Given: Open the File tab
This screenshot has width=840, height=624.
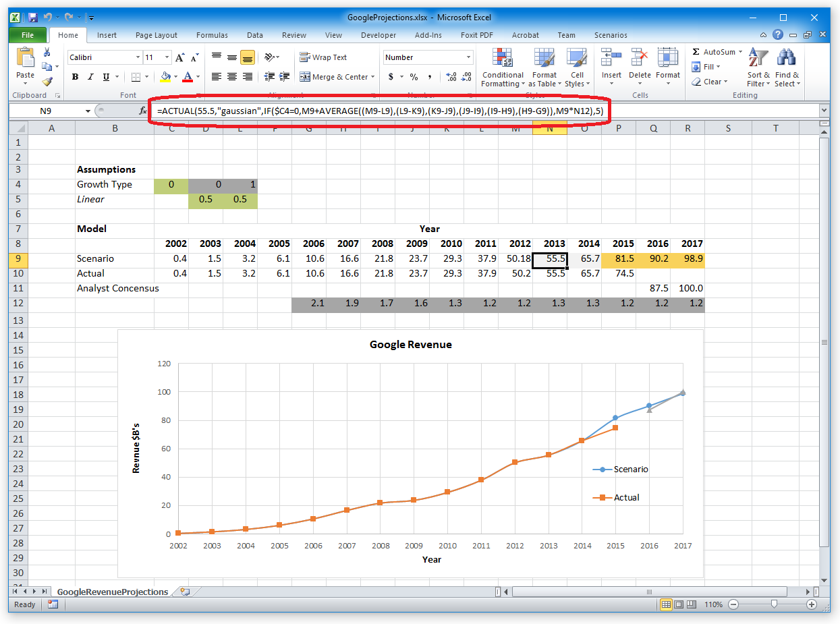Looking at the screenshot, I should coord(28,35).
